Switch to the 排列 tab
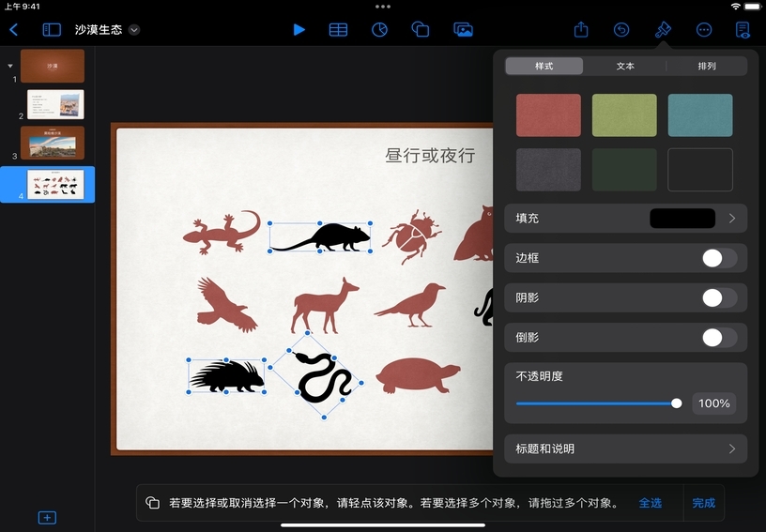The image size is (766, 532). point(706,67)
